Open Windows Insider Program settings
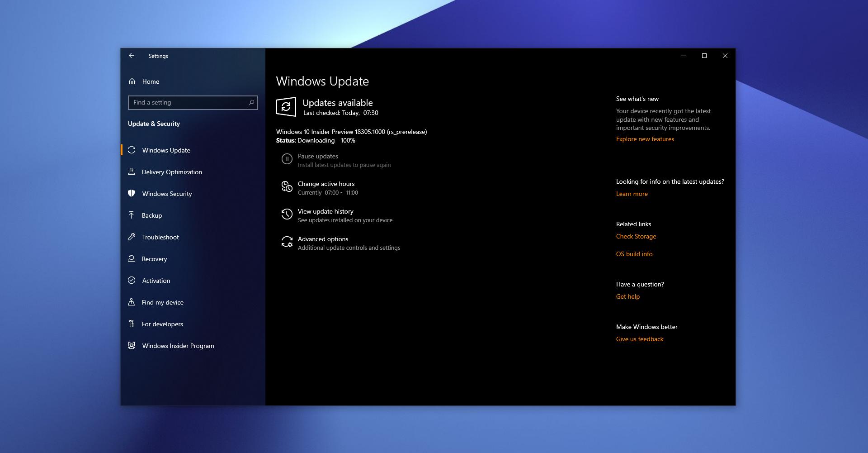This screenshot has height=453, width=868. [x=193, y=346]
